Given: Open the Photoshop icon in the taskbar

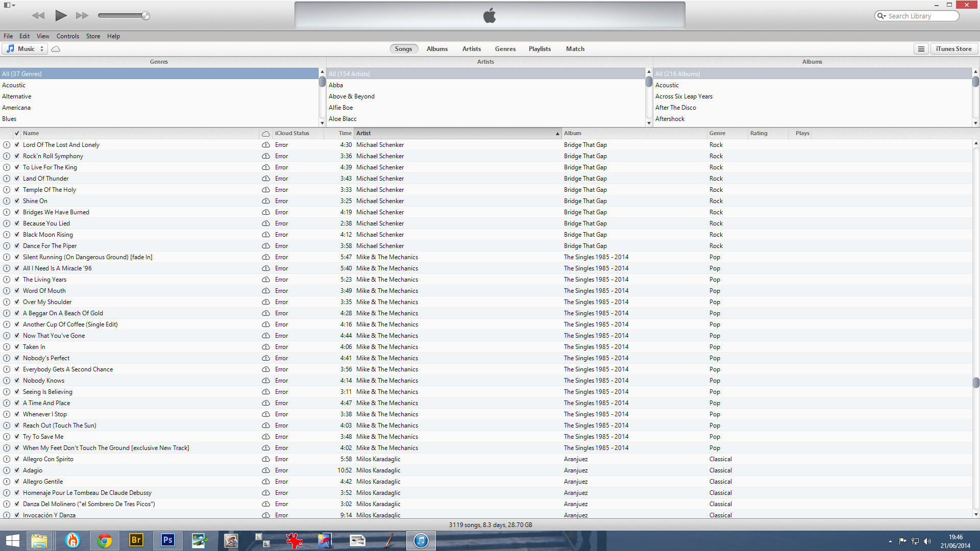Looking at the screenshot, I should click(x=167, y=540).
